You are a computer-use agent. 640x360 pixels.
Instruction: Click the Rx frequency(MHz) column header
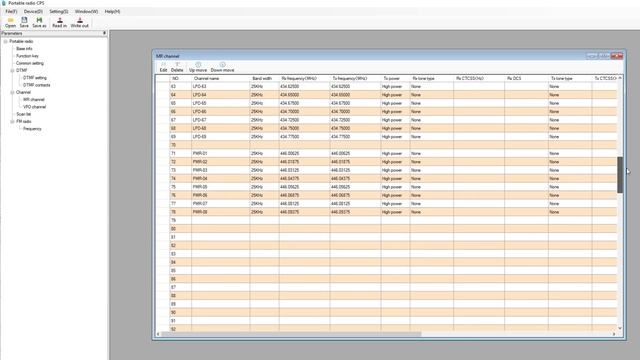pyautogui.click(x=304, y=78)
